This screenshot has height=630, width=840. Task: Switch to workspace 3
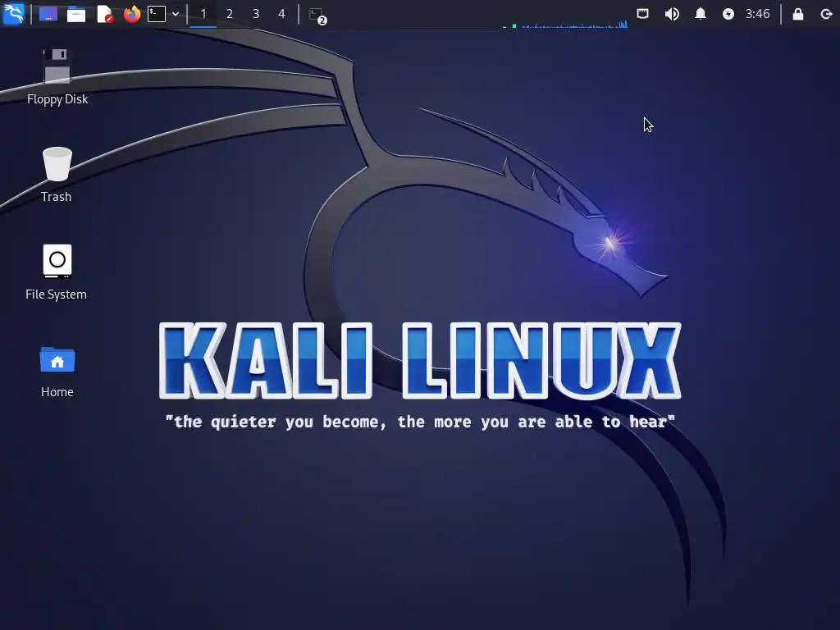[256, 14]
